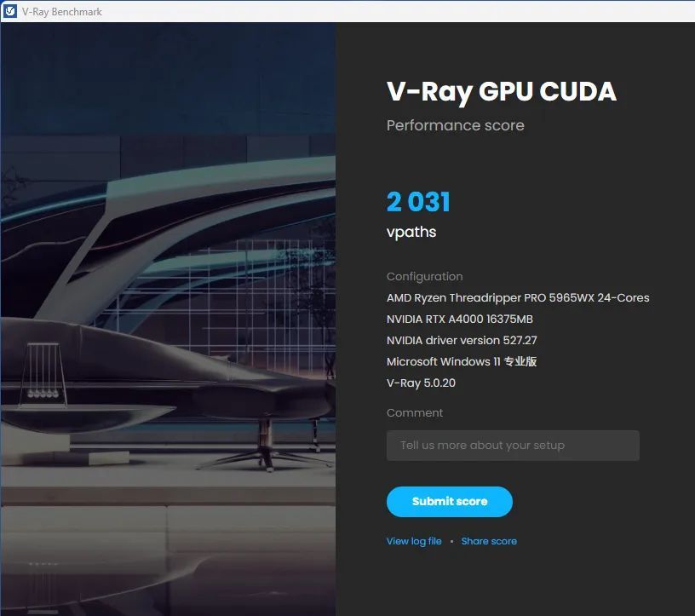Click the Comment section label
The height and width of the screenshot is (616, 695).
(415, 412)
